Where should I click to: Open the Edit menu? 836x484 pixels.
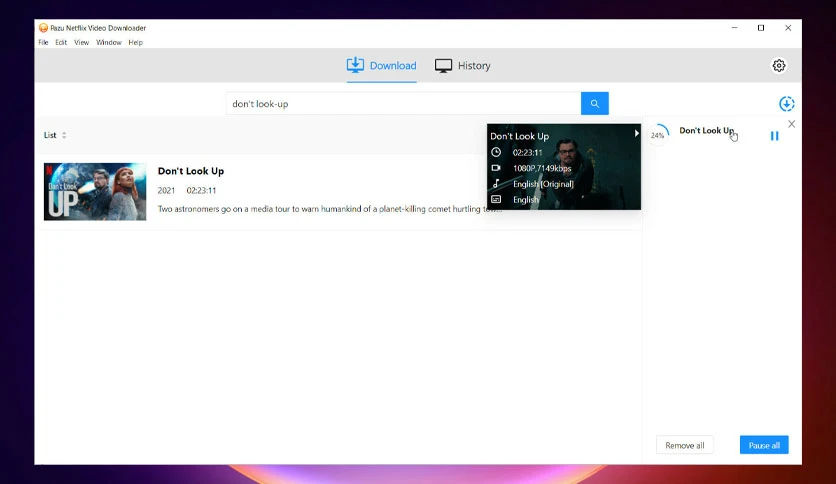coord(61,42)
